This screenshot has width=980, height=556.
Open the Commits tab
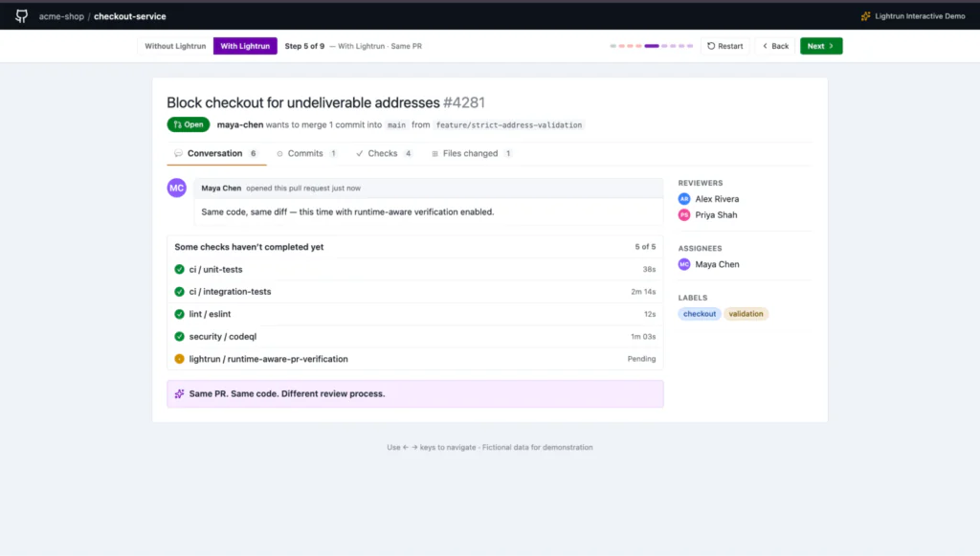click(306, 154)
